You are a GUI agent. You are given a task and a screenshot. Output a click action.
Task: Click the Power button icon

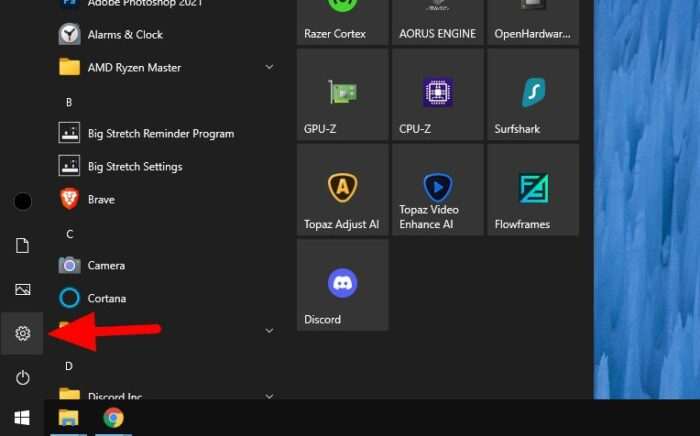[x=23, y=378]
